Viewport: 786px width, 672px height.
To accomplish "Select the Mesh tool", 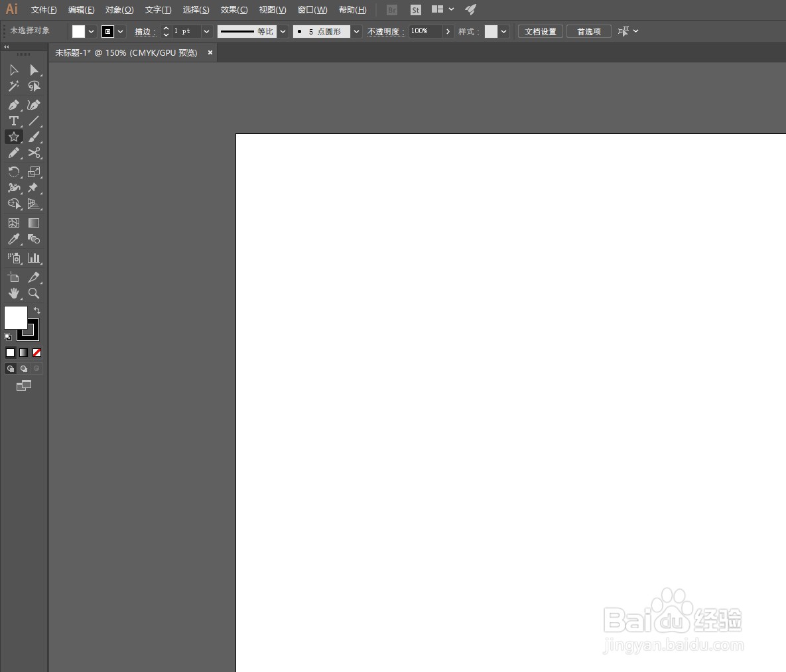I will click(x=13, y=223).
